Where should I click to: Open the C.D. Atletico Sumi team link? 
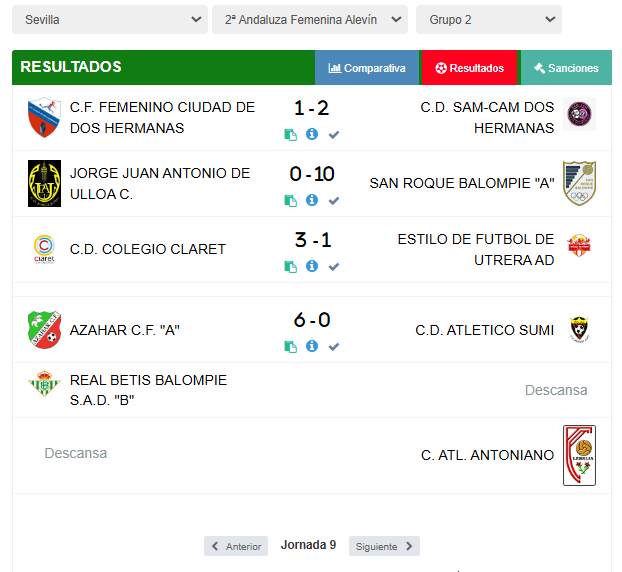pos(484,330)
